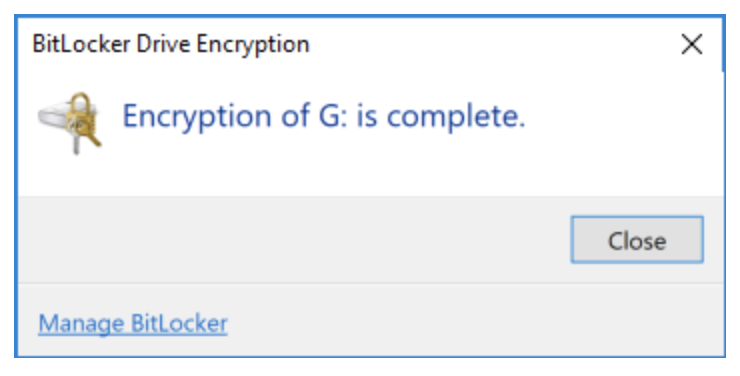
Task: Click the word 'Drive' in the window title
Action: click(x=163, y=44)
